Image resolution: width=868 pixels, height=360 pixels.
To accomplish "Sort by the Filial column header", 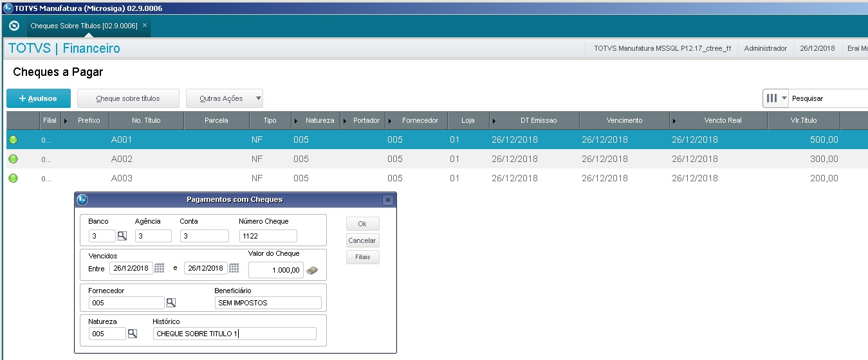I will (50, 120).
